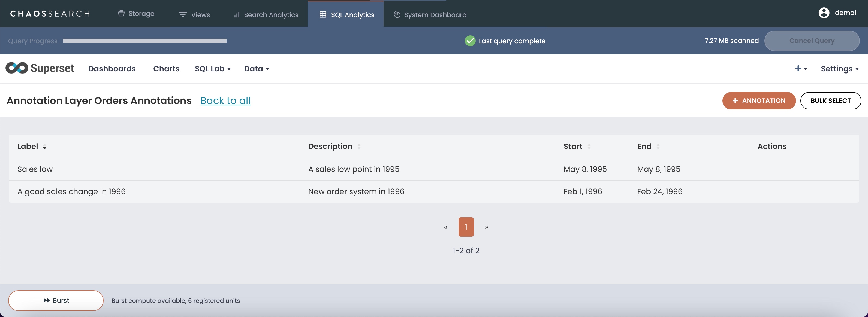868x317 pixels.
Task: Go to Search Analytics tab
Action: tap(266, 15)
